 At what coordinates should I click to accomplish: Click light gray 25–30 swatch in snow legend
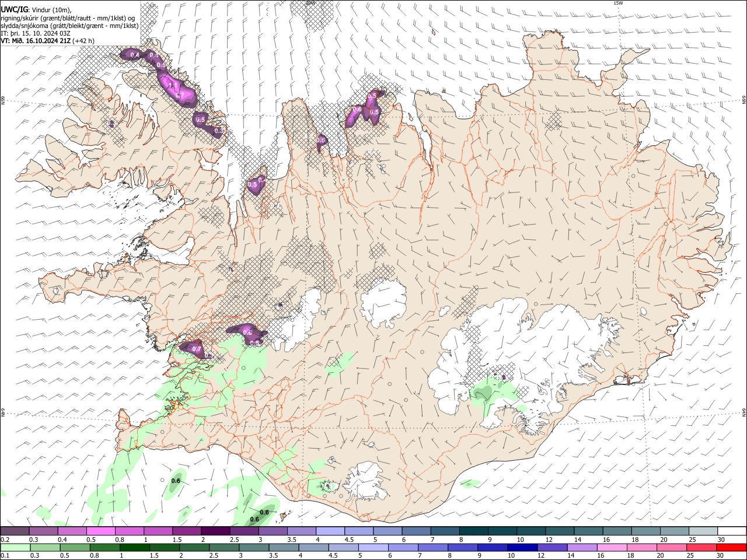703,531
